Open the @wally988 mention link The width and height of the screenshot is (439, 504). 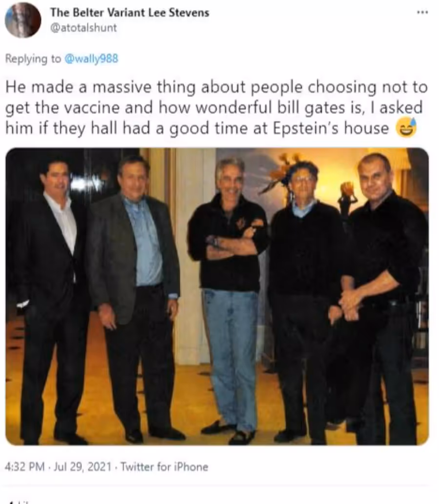point(92,59)
